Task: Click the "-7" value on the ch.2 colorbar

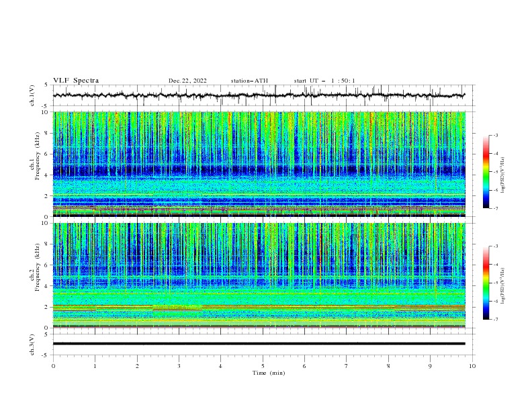Action: coord(495,319)
